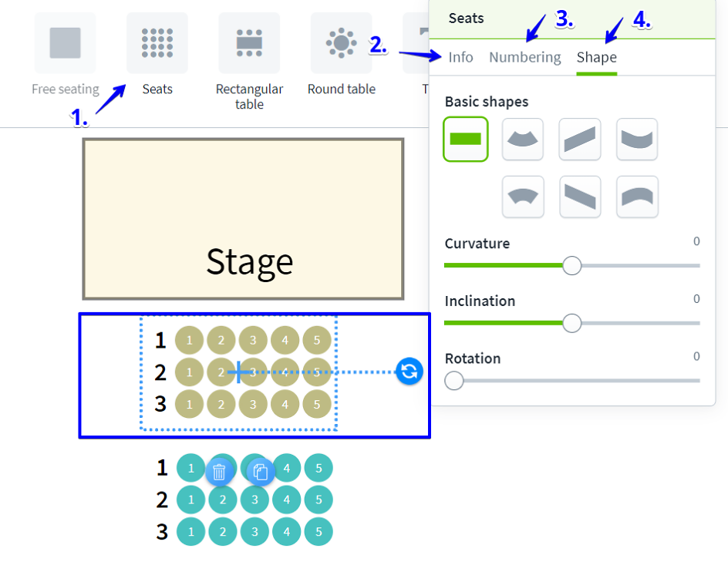The width and height of the screenshot is (728, 572).
Task: Select the concave curved shape in top row
Action: tap(637, 140)
